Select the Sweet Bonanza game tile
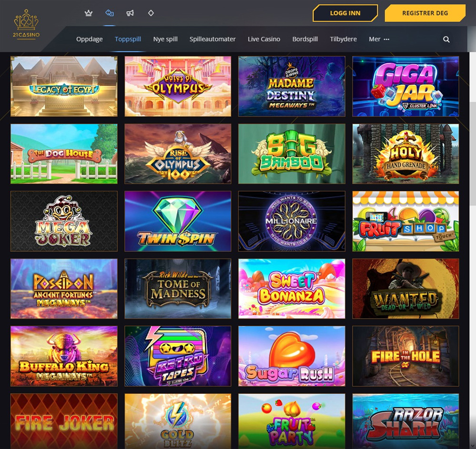This screenshot has height=449, width=476. pos(291,289)
